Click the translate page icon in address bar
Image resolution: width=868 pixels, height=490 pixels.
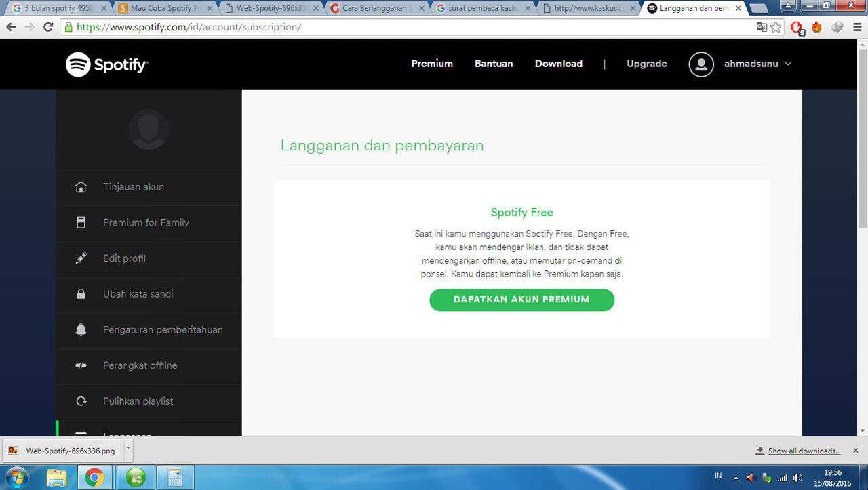point(762,27)
